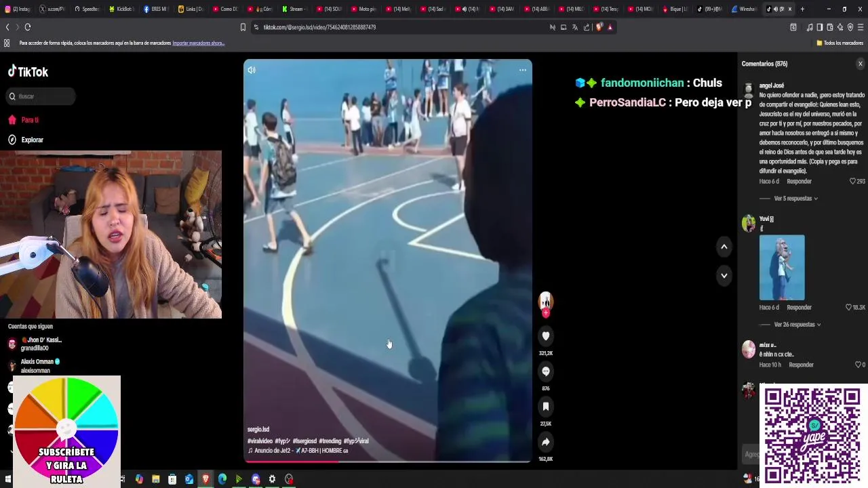Switch to the Stream browser tab
868x488 pixels.
point(294,9)
